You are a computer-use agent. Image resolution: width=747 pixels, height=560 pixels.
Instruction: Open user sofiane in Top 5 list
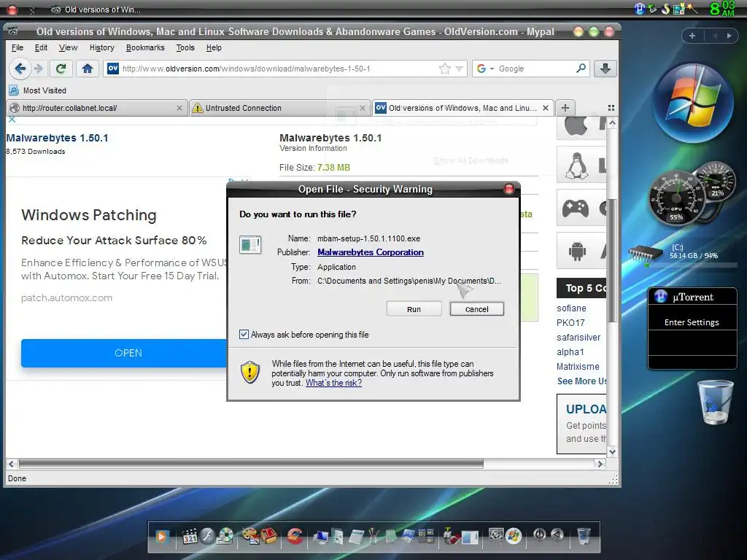point(571,308)
